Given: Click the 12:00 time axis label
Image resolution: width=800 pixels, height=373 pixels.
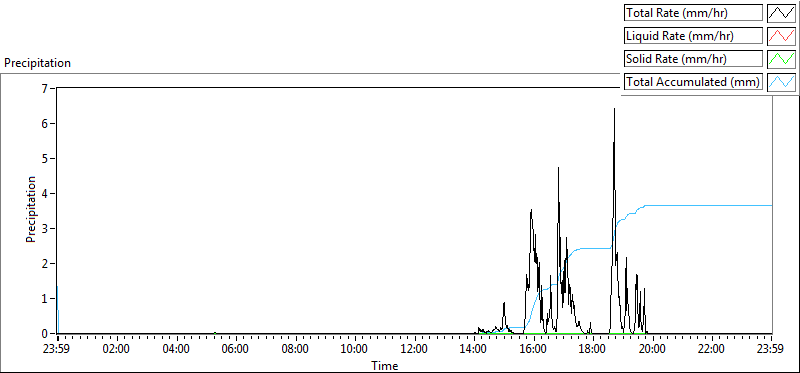Looking at the screenshot, I should pyautogui.click(x=415, y=350).
